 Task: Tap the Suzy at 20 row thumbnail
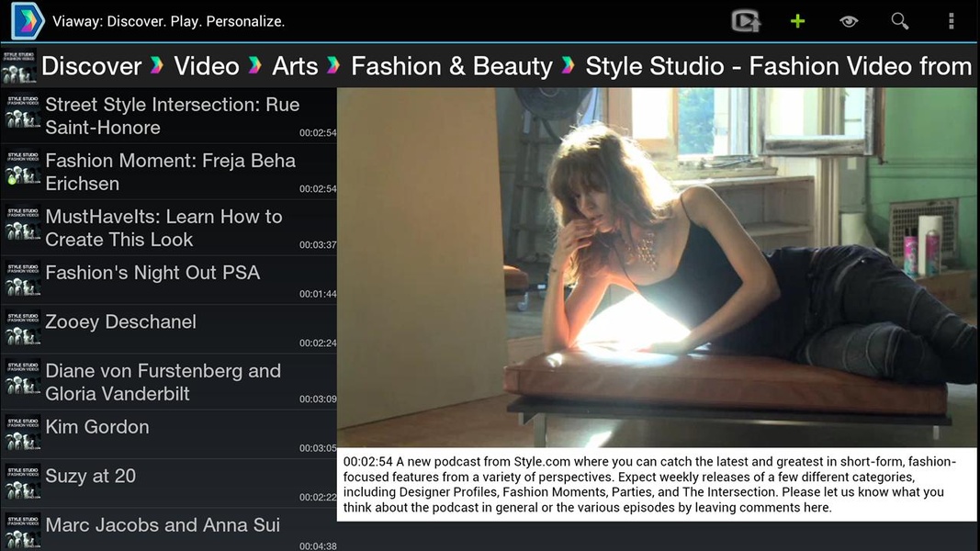pos(22,481)
